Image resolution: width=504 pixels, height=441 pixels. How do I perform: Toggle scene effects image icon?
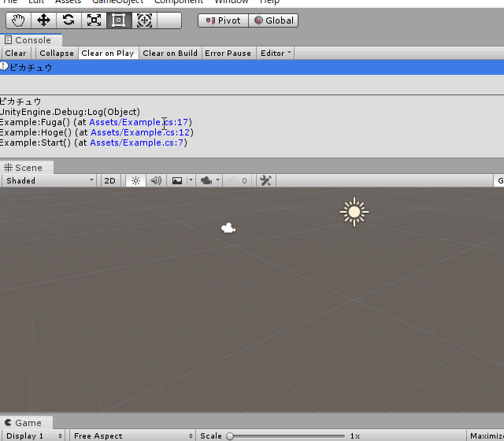click(x=177, y=180)
